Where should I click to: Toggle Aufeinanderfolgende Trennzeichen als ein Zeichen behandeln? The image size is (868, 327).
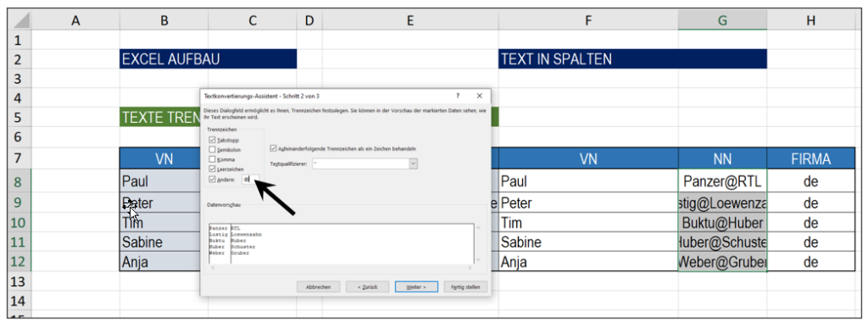pos(274,148)
